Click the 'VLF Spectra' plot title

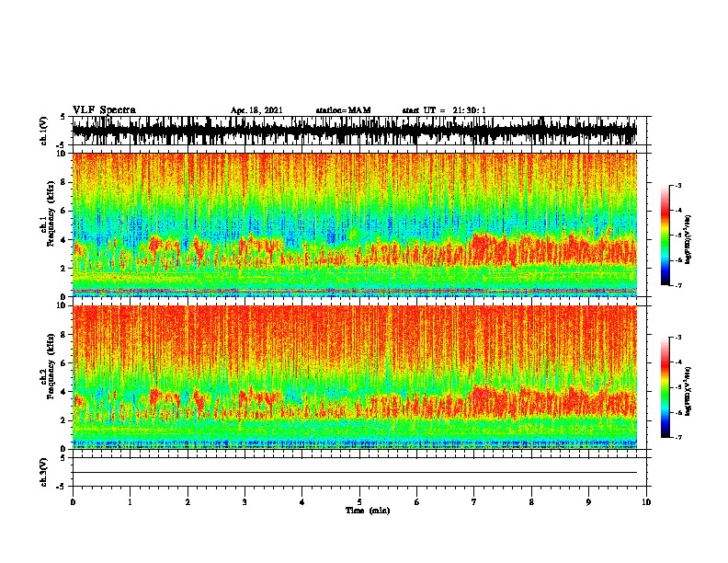(x=105, y=109)
